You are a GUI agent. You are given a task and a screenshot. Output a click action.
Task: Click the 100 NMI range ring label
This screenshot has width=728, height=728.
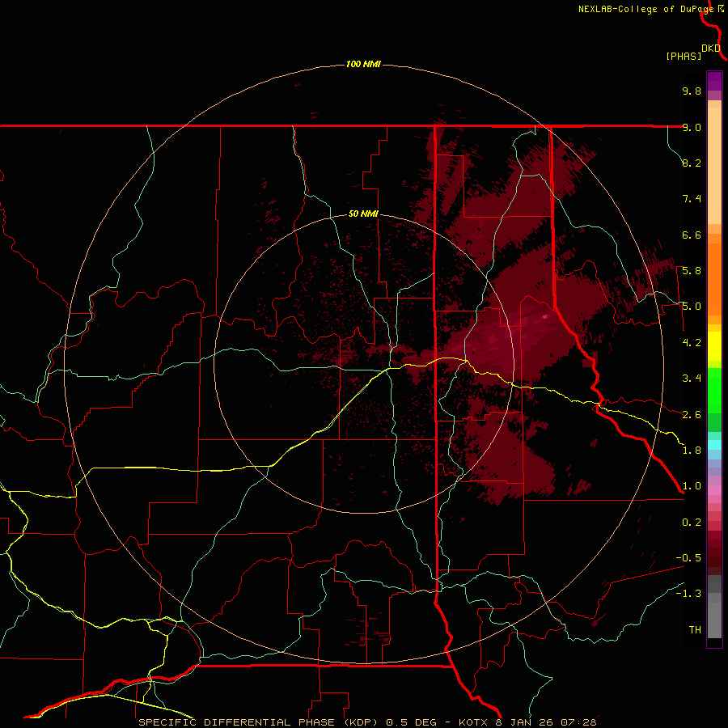pos(363,64)
